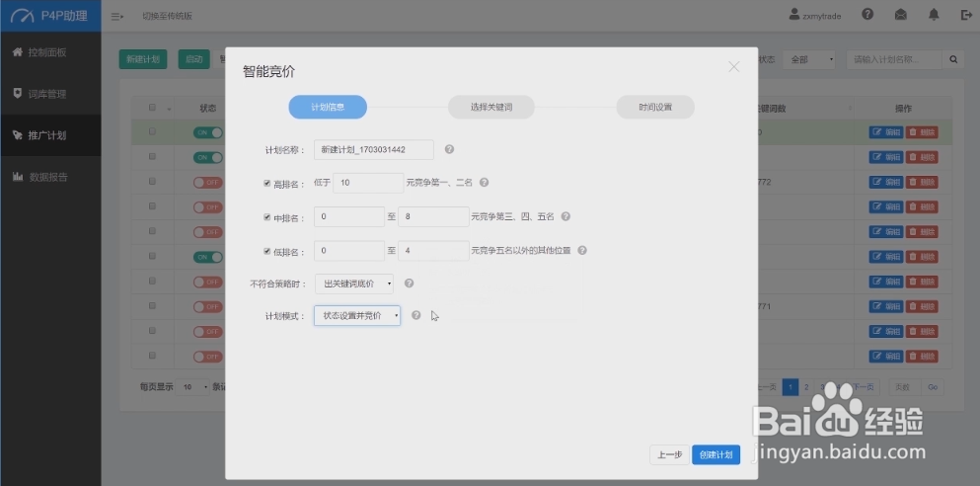Click the green 启动 button
This screenshot has width=980, height=486.
[193, 60]
